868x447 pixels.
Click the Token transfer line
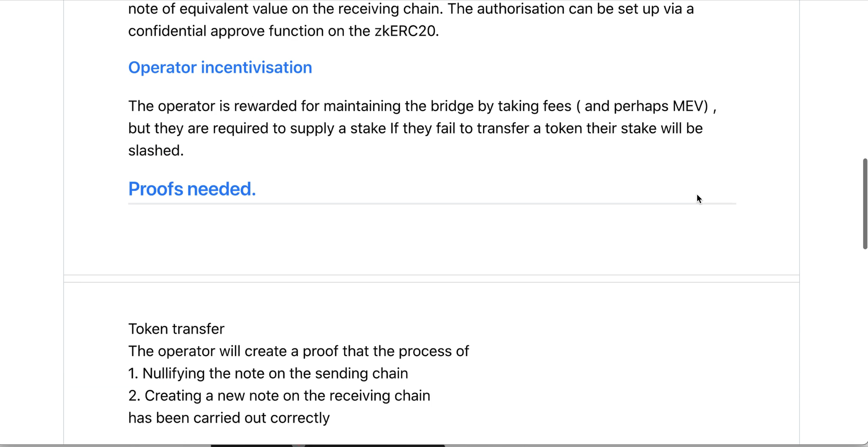176,329
